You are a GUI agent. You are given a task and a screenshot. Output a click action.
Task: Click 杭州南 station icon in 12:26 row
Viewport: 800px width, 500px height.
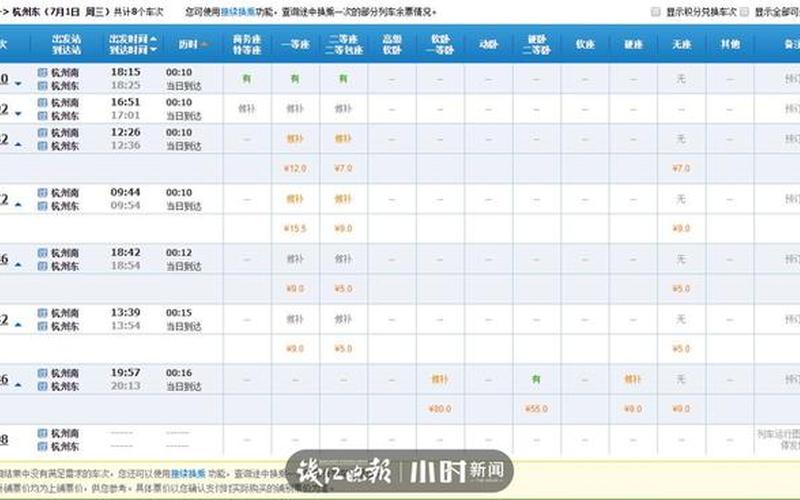tap(42, 133)
